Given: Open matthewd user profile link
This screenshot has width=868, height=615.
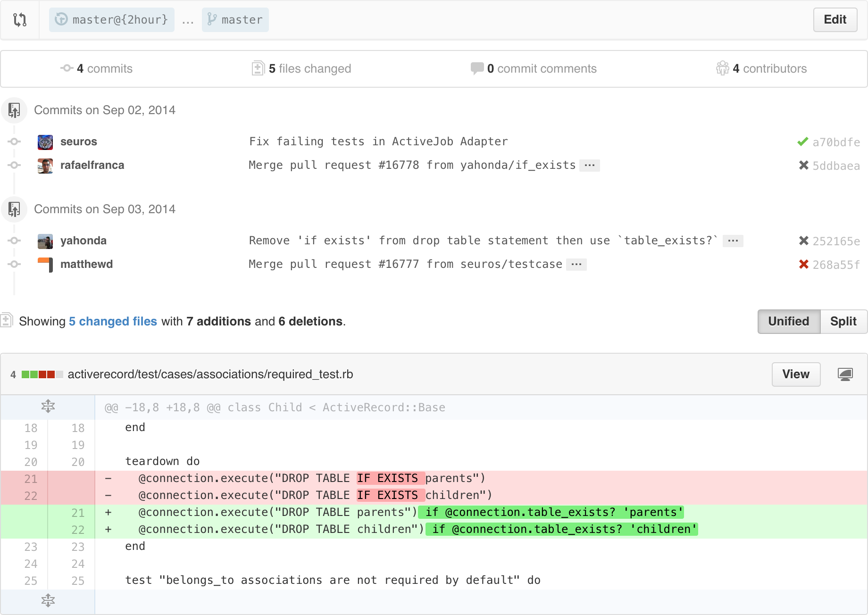Looking at the screenshot, I should click(x=87, y=264).
